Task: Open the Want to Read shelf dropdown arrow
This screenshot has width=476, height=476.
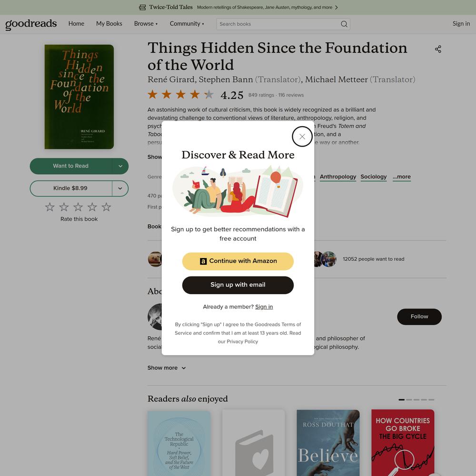Action: [120, 166]
